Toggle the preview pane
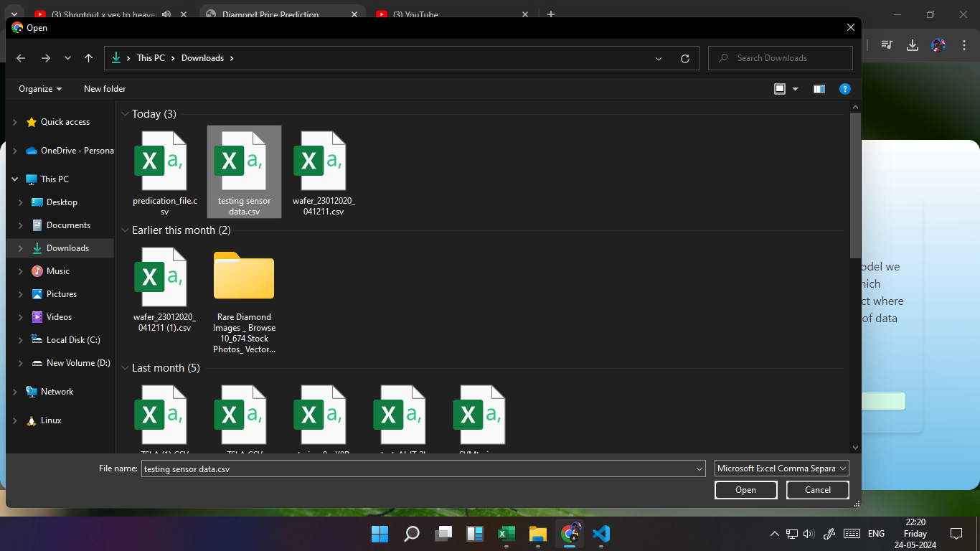980x551 pixels. [819, 89]
